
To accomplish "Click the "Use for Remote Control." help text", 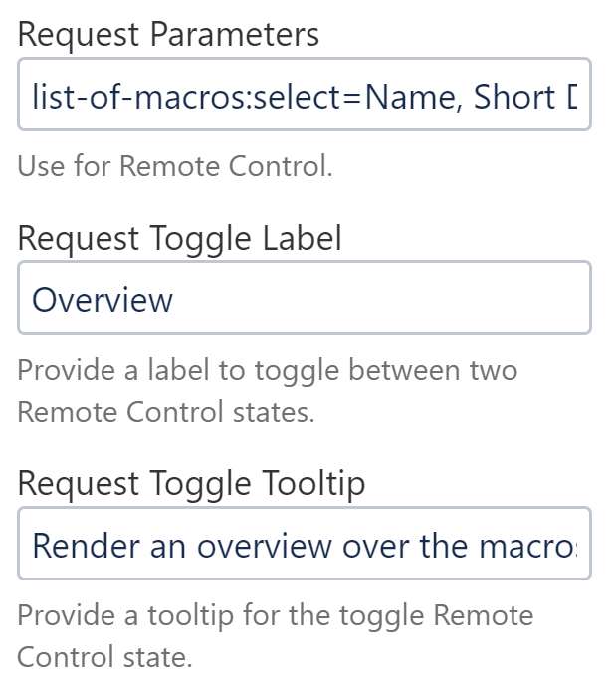I will click(175, 165).
